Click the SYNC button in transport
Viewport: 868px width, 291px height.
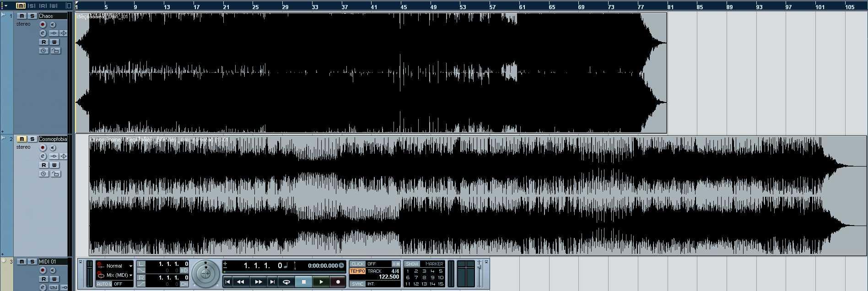click(357, 284)
